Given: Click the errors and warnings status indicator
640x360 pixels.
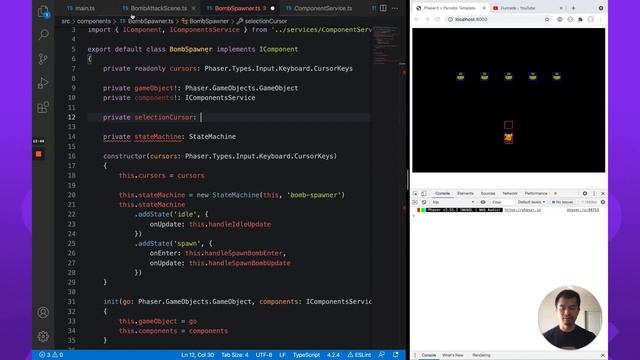Looking at the screenshot, I should [51, 355].
